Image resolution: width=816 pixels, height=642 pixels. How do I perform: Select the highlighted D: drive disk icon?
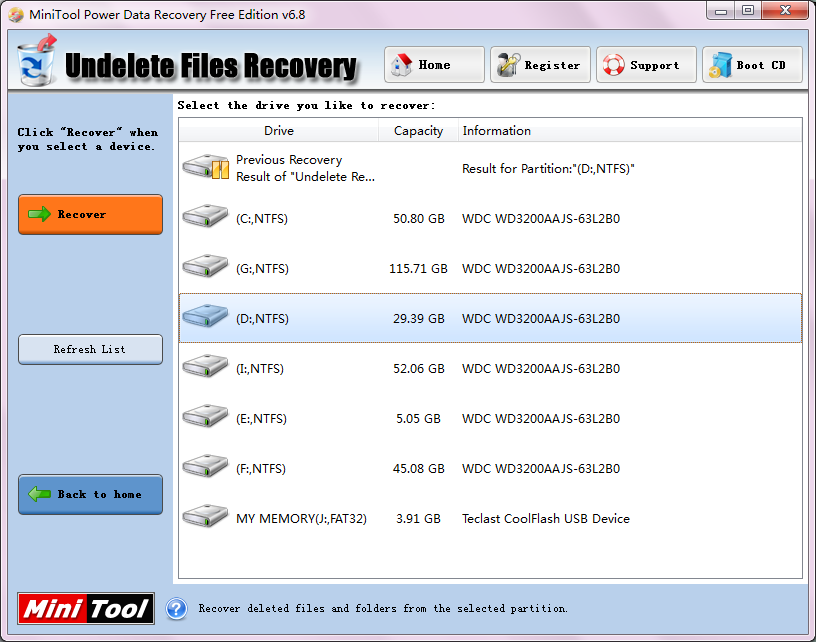[205, 316]
